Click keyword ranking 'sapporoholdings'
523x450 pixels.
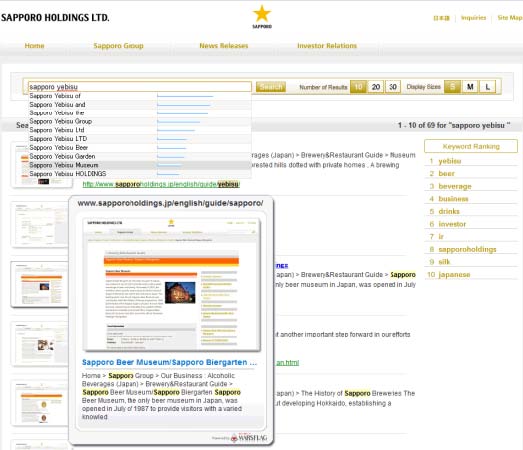pos(467,249)
